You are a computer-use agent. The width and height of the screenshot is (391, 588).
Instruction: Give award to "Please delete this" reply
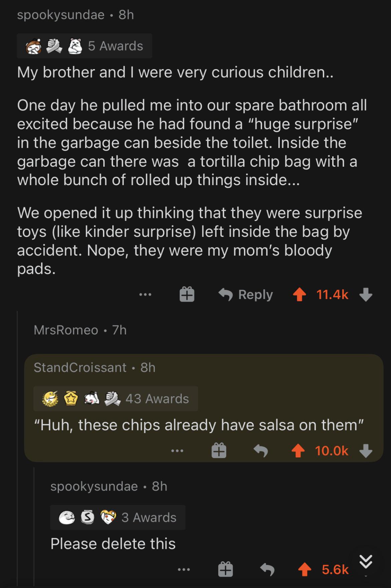pyautogui.click(x=226, y=570)
